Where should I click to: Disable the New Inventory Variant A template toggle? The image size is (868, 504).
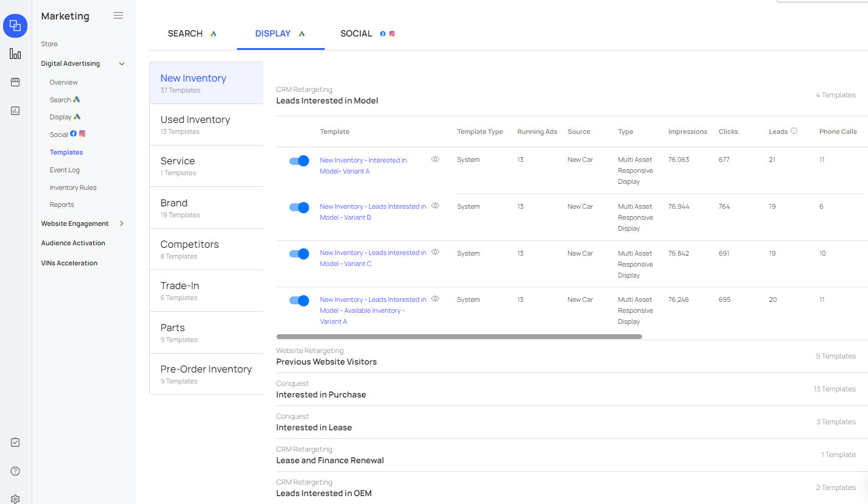tap(299, 161)
